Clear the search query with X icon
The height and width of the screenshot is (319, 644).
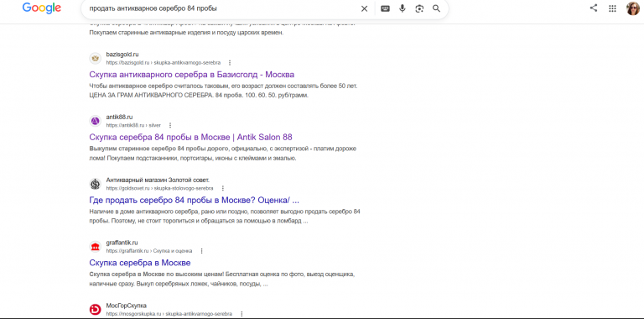click(364, 8)
